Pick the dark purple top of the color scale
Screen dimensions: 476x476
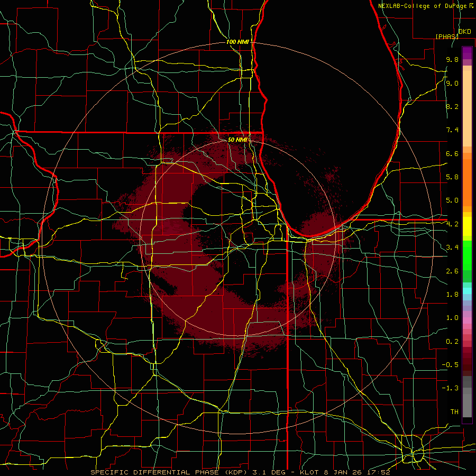(467, 53)
